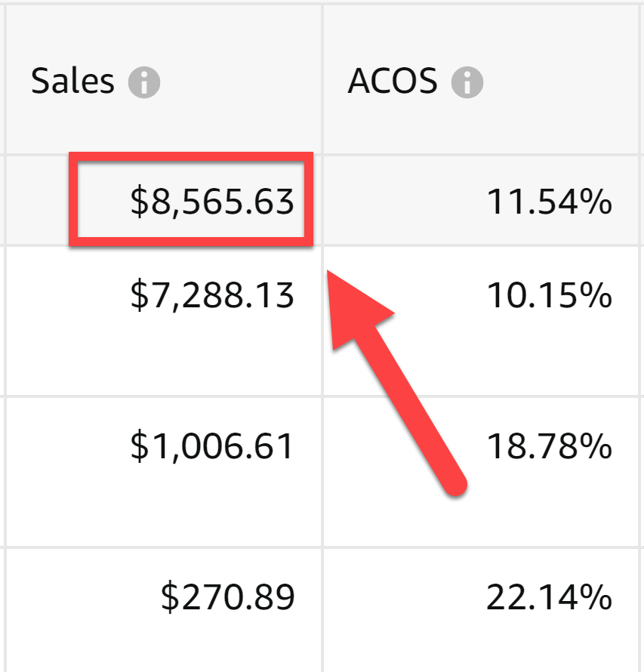Image resolution: width=644 pixels, height=672 pixels.
Task: Click the 10.15% ACOS value
Action: [x=548, y=296]
